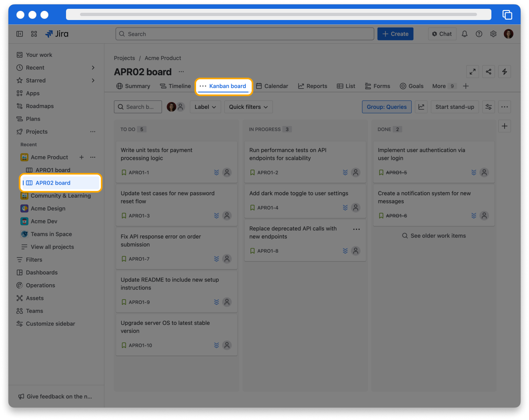Viewport: 529px width, 420px height.
Task: Open the Quick filters dropdown
Action: [248, 107]
